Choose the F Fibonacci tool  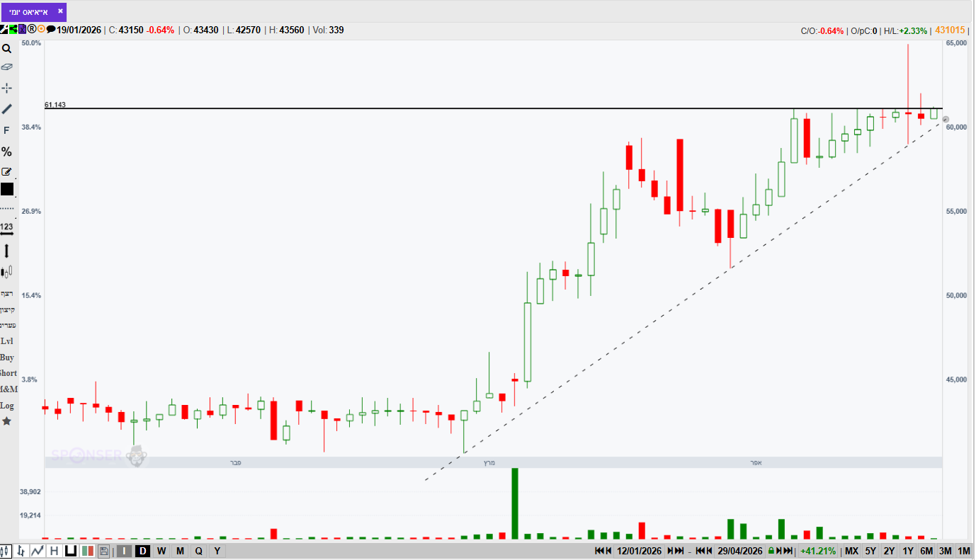(x=6, y=130)
